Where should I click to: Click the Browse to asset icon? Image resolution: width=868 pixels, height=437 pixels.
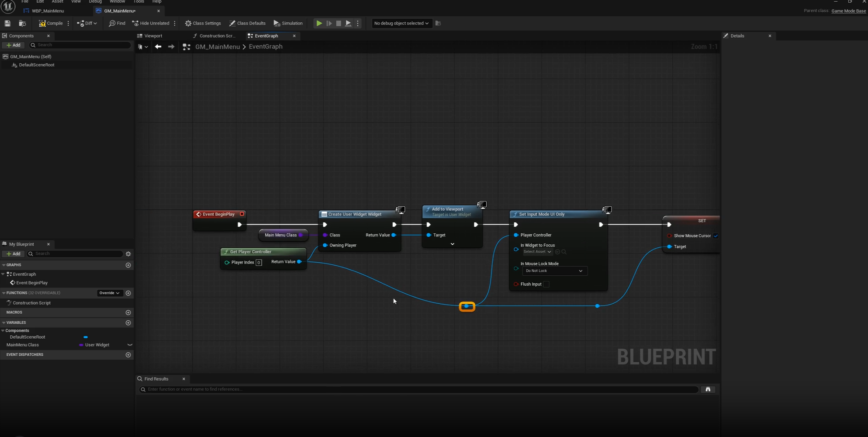tap(22, 24)
